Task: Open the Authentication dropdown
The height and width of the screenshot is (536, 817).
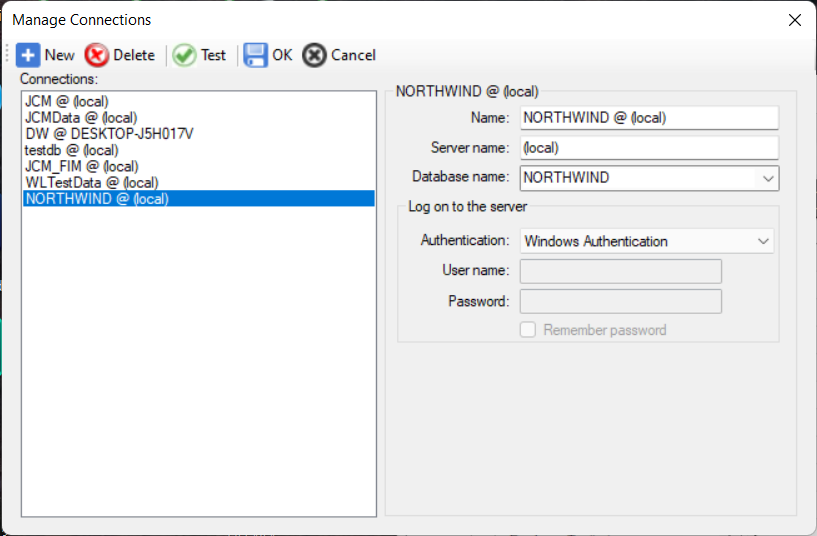Action: [647, 241]
